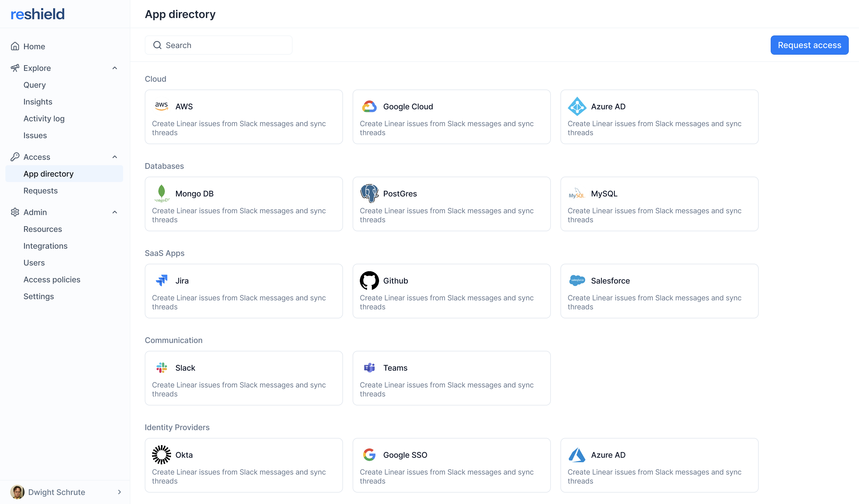The image size is (859, 504).
Task: Click the Jira logo icon
Action: pos(162,281)
